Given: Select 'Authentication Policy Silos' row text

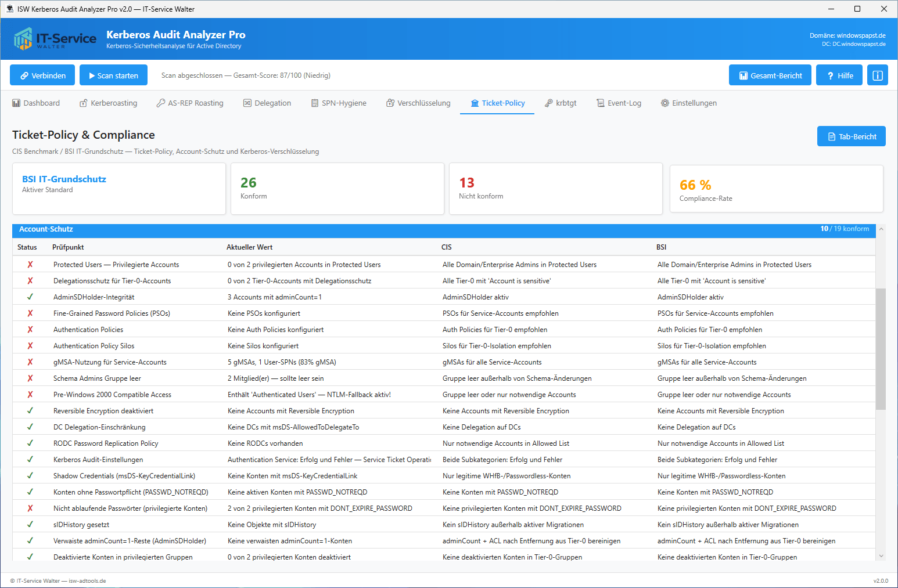Looking at the screenshot, I should point(94,346).
